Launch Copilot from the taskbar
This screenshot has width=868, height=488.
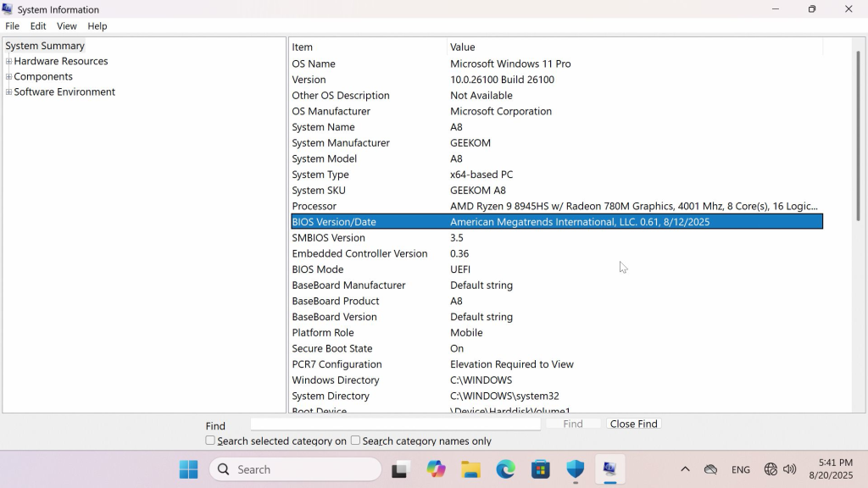pyautogui.click(x=436, y=469)
